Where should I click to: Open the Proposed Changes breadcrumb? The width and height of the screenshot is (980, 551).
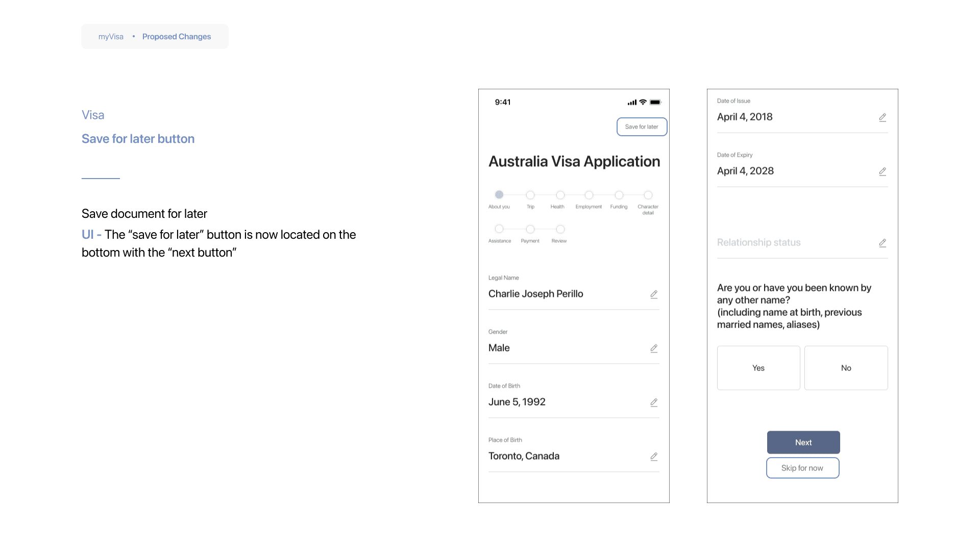click(x=177, y=37)
